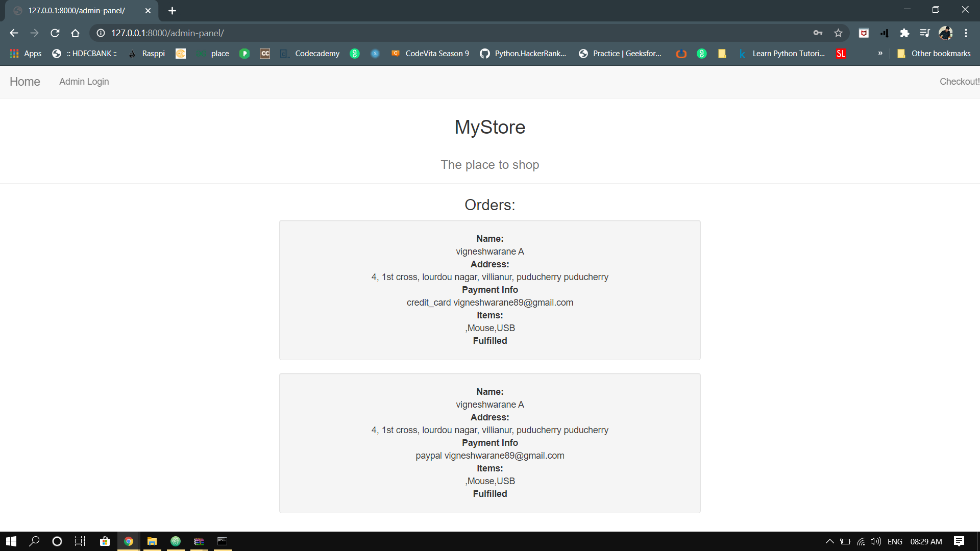Image resolution: width=980 pixels, height=551 pixels.
Task: Click the back navigation arrow
Action: tap(13, 33)
